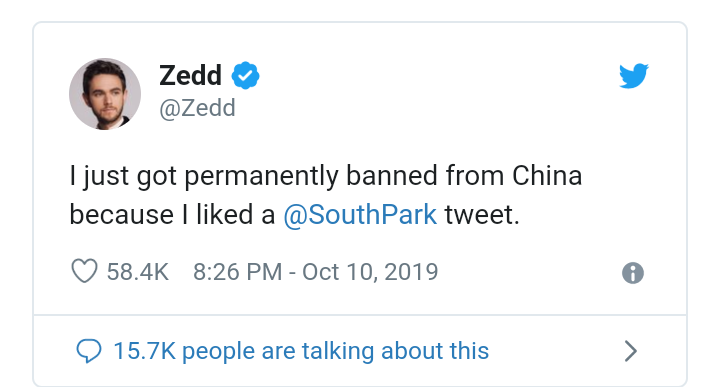Open the @Zedd handle link
Screen dimensions: 720x387
197,109
